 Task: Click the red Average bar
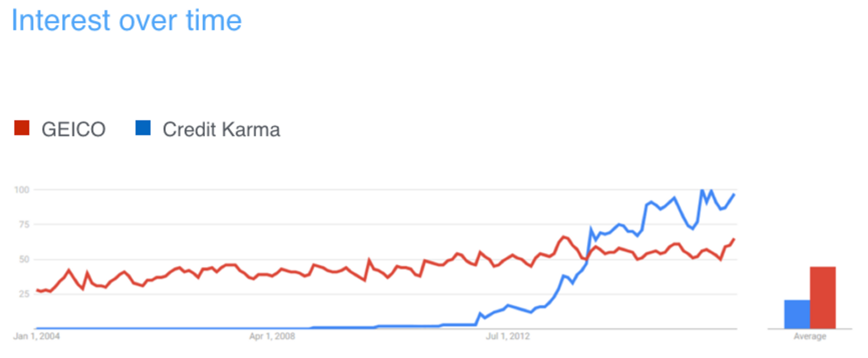[x=822, y=297]
